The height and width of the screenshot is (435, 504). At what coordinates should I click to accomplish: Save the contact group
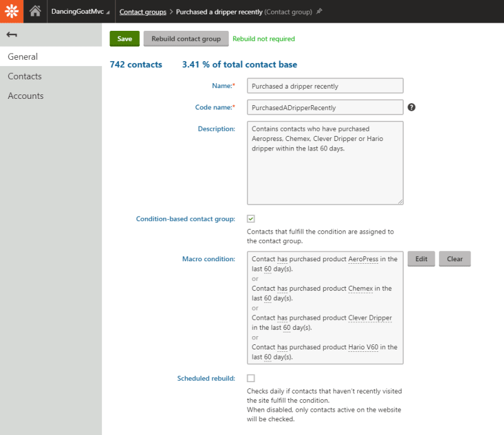coord(125,38)
